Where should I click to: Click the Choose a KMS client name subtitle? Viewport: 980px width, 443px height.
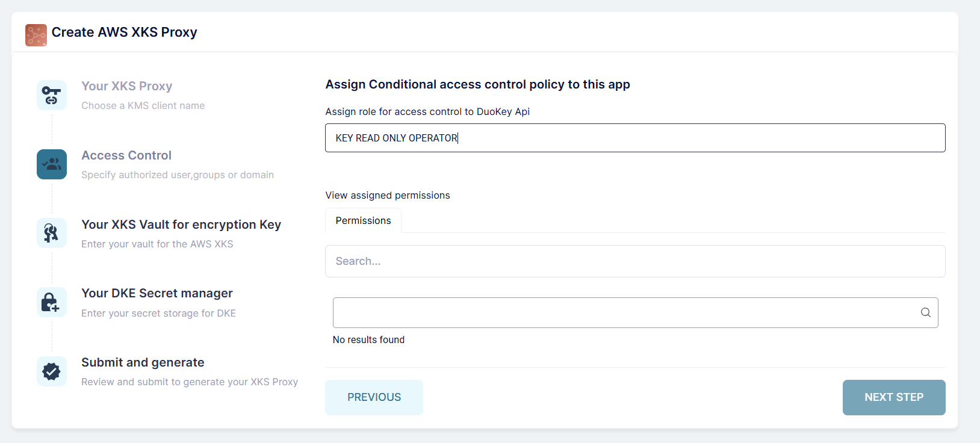(x=143, y=106)
